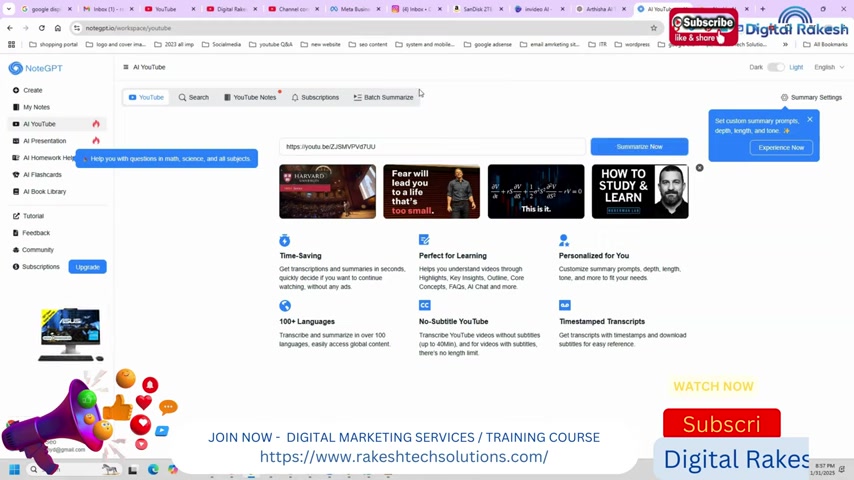The image size is (854, 480).
Task: Select the Harvard video thumbnail
Action: (327, 191)
